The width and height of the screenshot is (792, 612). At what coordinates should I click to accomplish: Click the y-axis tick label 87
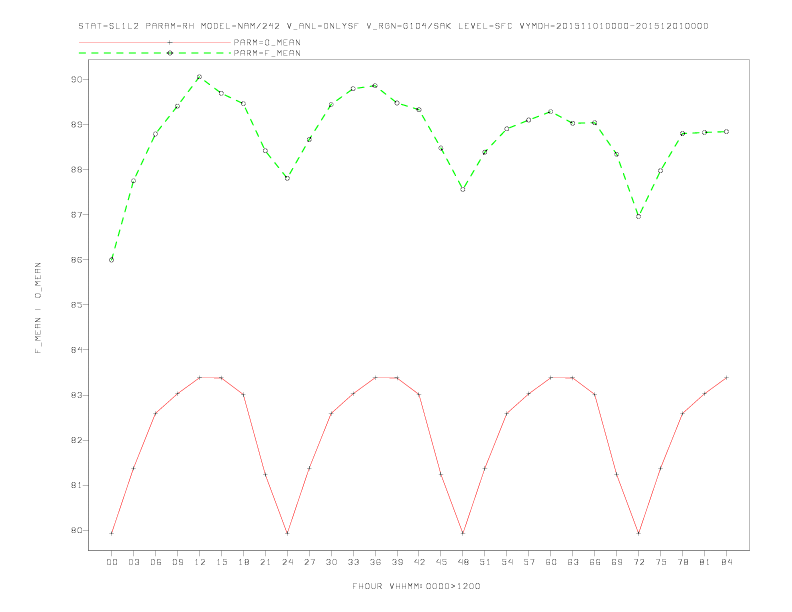tap(77, 215)
